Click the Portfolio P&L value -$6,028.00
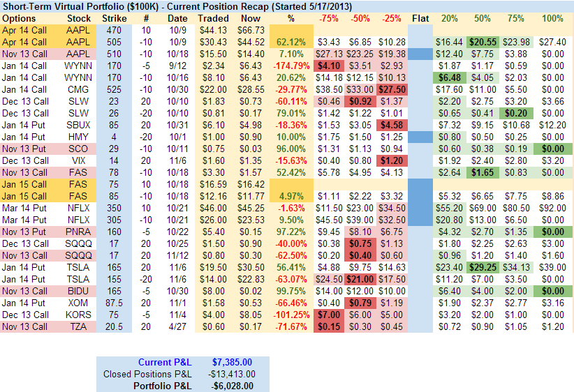 233,386
